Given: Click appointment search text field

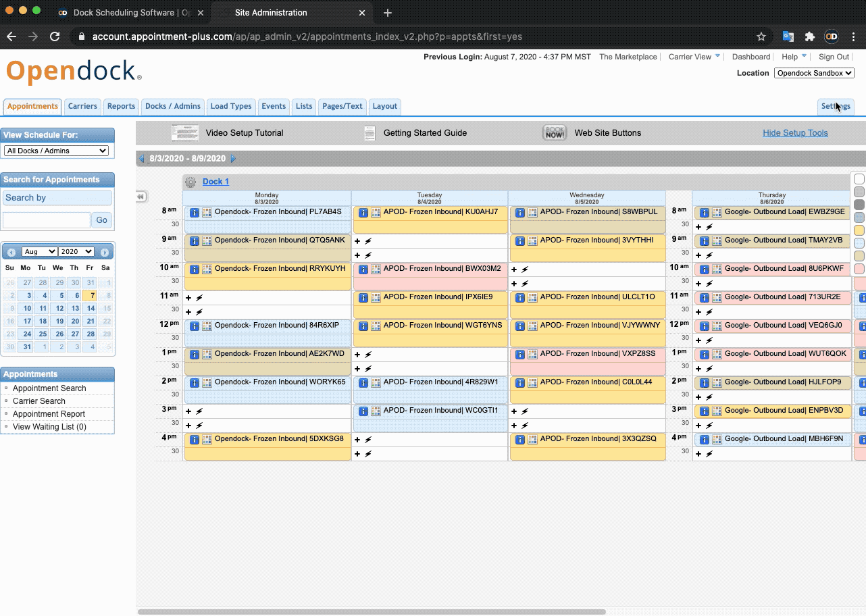Looking at the screenshot, I should tap(47, 220).
